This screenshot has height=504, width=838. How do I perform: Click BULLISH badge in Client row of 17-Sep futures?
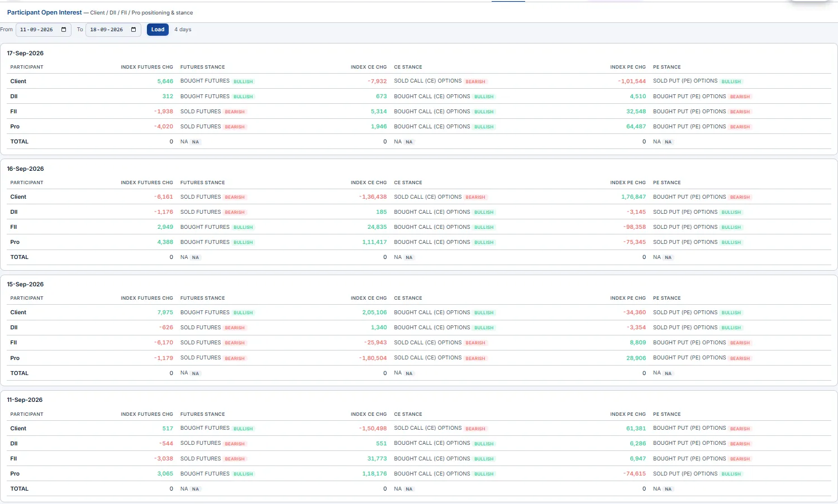tap(243, 81)
